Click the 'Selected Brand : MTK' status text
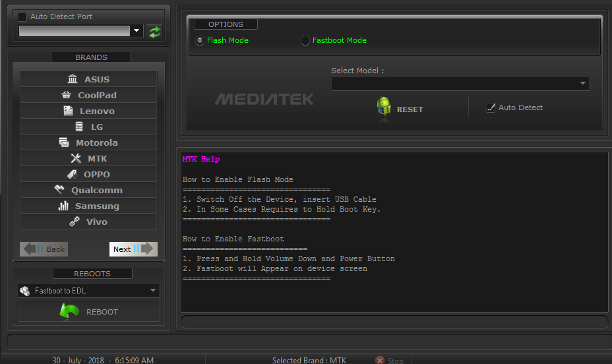Viewport: 612px width, 364px height. (x=309, y=361)
